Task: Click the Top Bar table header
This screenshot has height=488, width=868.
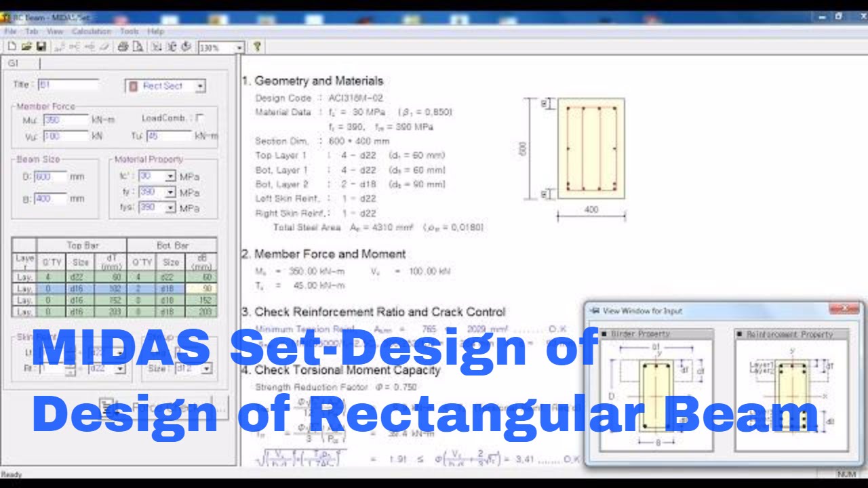Action: pyautogui.click(x=82, y=245)
